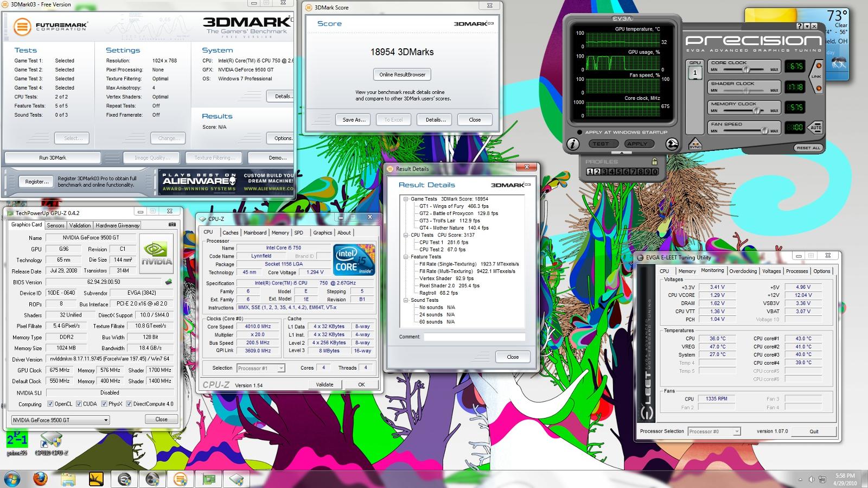Toggle CUDA checkbox in GPU-Z
The height and width of the screenshot is (488, 868).
(79, 404)
